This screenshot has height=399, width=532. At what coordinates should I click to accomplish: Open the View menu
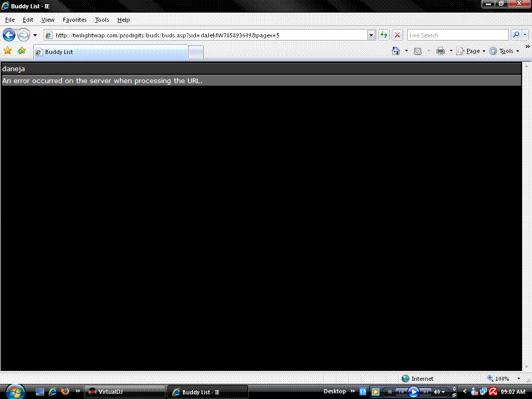pyautogui.click(x=48, y=20)
